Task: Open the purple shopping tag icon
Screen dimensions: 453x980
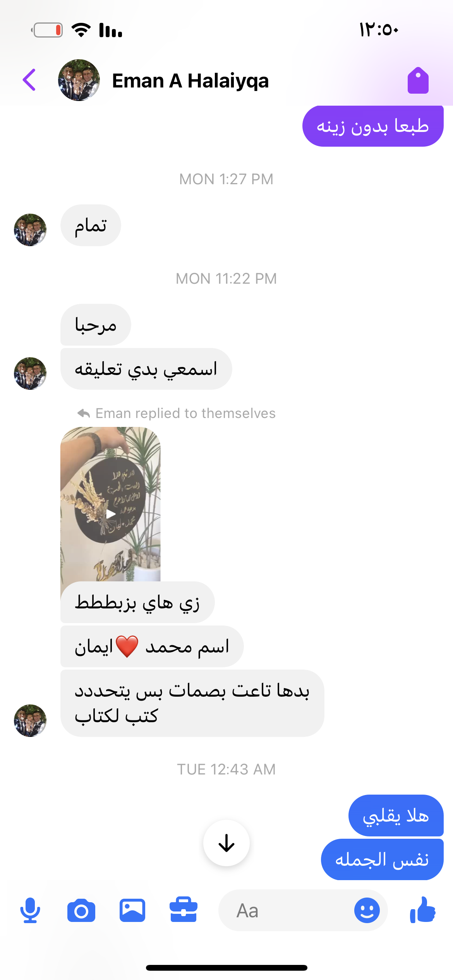Action: coord(418,81)
